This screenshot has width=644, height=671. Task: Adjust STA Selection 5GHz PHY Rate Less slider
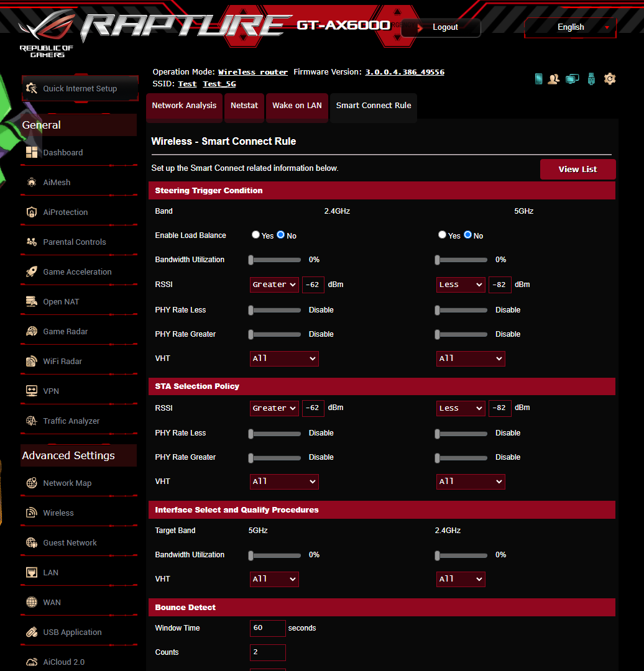(461, 434)
